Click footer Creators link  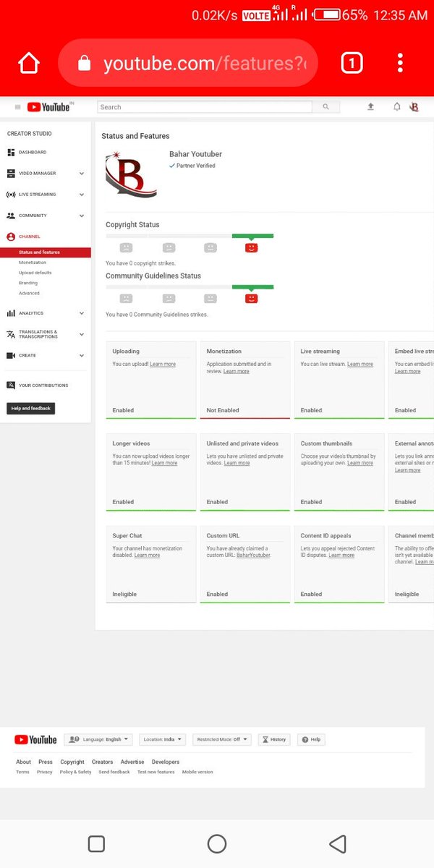coord(103,762)
